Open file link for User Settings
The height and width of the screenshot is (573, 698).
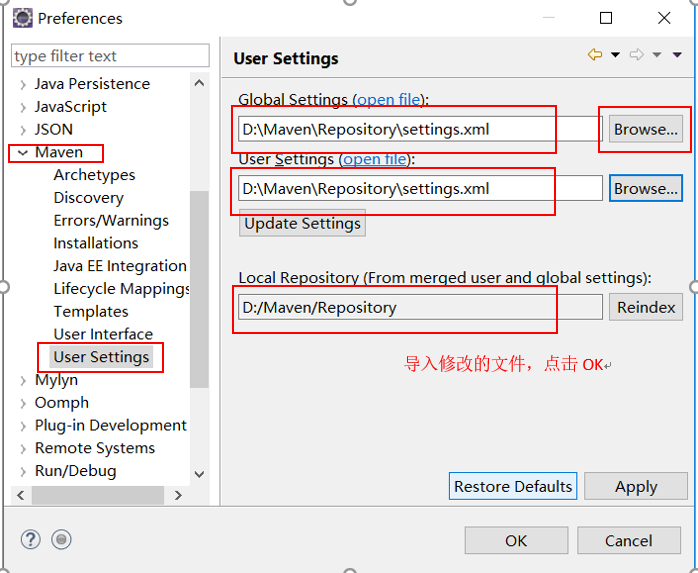(x=375, y=159)
